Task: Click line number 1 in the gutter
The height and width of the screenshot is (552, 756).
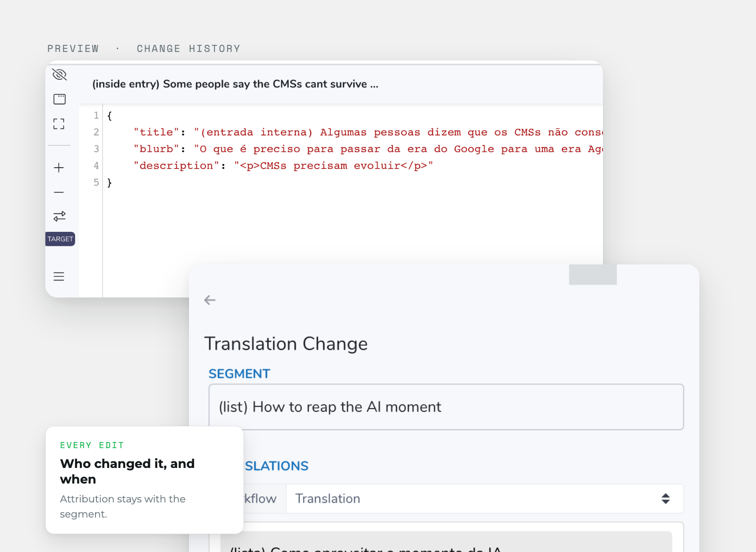Action: coord(96,116)
